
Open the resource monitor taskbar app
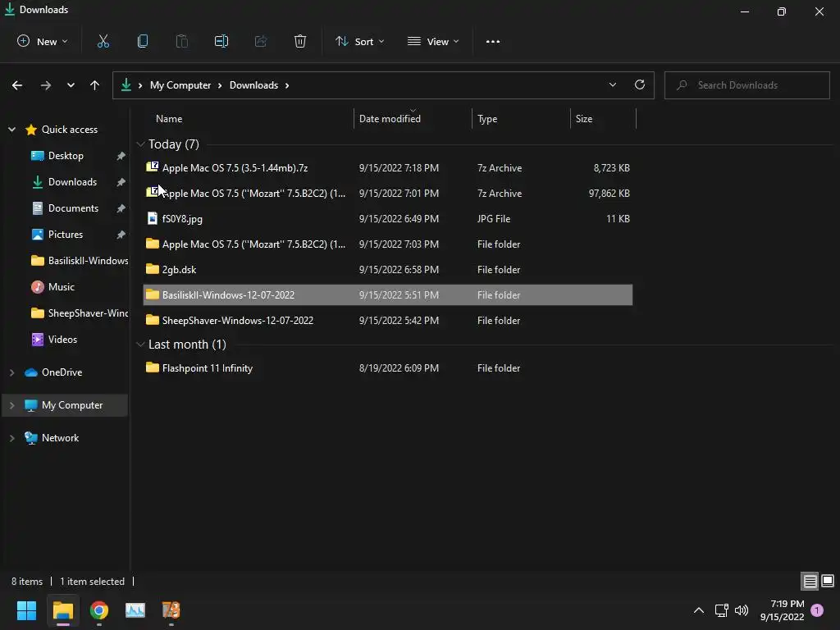coord(135,610)
